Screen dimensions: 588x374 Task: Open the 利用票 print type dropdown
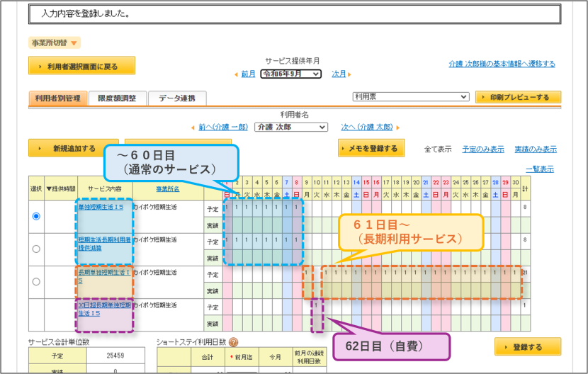point(411,97)
